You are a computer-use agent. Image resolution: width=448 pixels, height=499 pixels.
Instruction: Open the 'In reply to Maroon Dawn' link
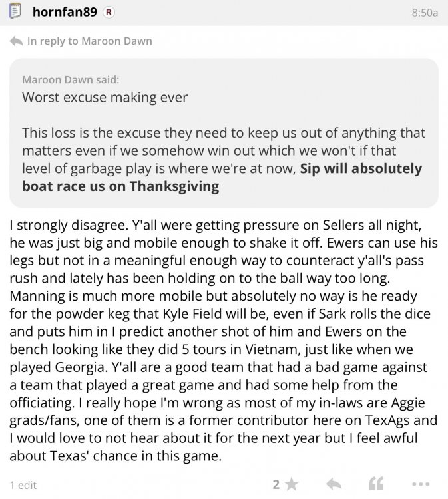pyautogui.click(x=89, y=41)
